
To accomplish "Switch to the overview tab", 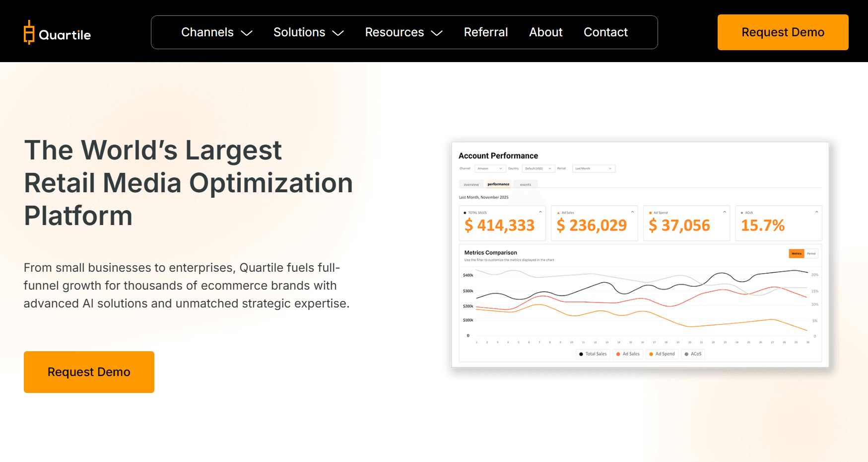I will [x=471, y=184].
